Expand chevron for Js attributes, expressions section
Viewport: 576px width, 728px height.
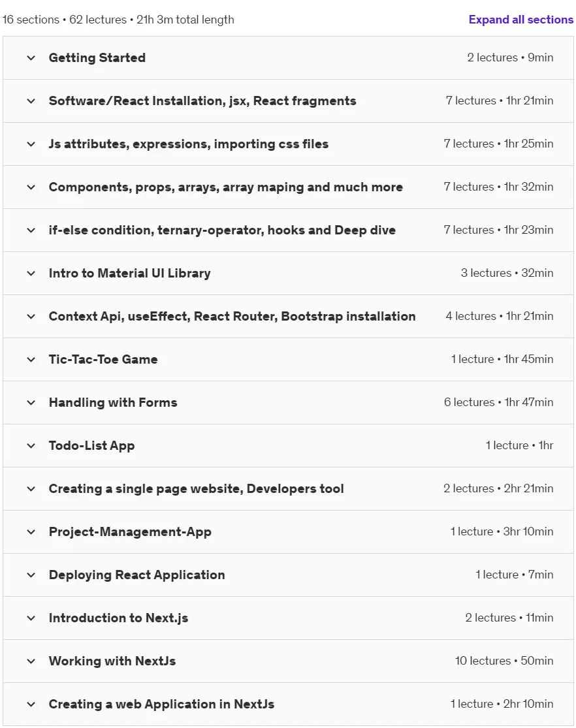pyautogui.click(x=31, y=144)
